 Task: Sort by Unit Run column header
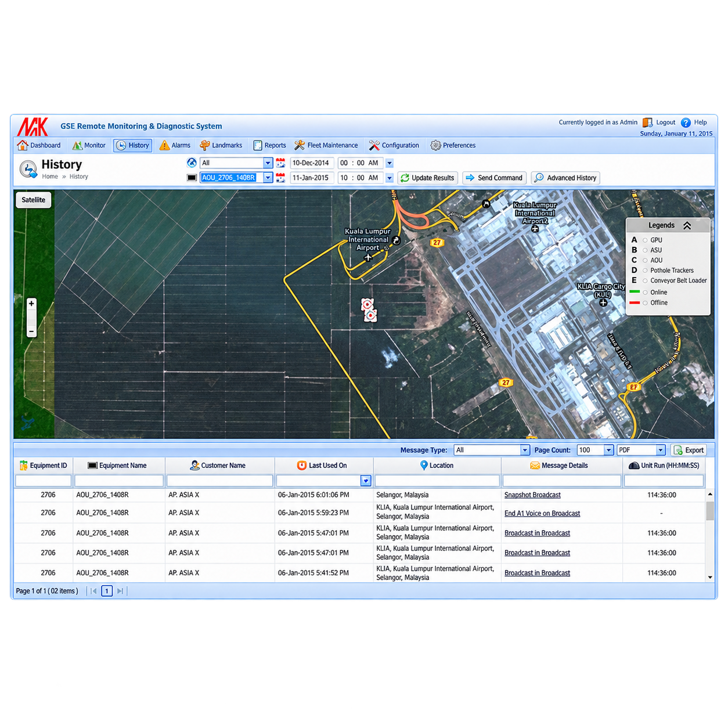(664, 466)
